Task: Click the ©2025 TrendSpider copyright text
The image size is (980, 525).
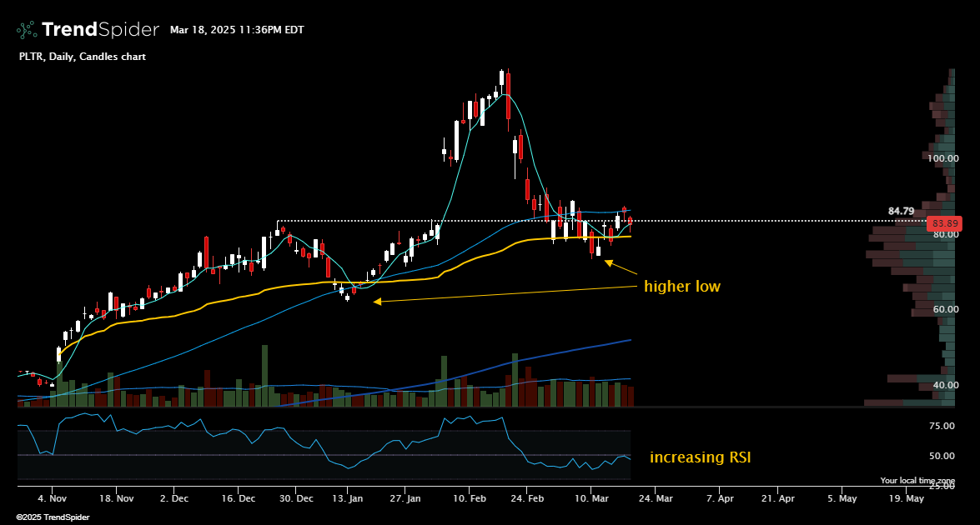Action: (x=53, y=517)
